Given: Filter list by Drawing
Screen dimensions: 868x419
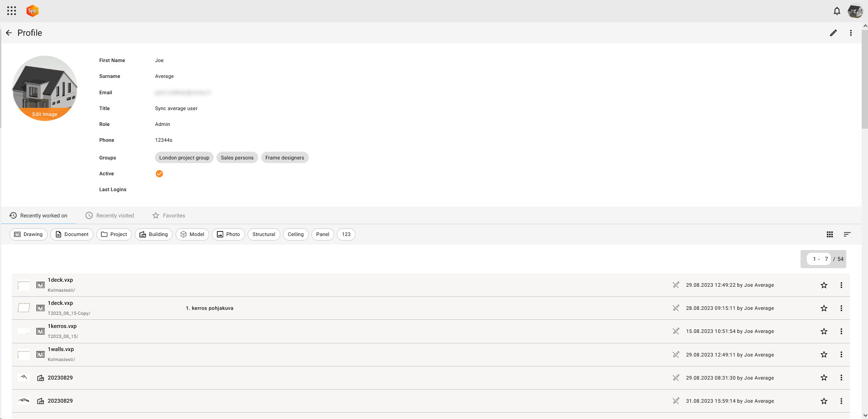Looking at the screenshot, I should pyautogui.click(x=29, y=234).
